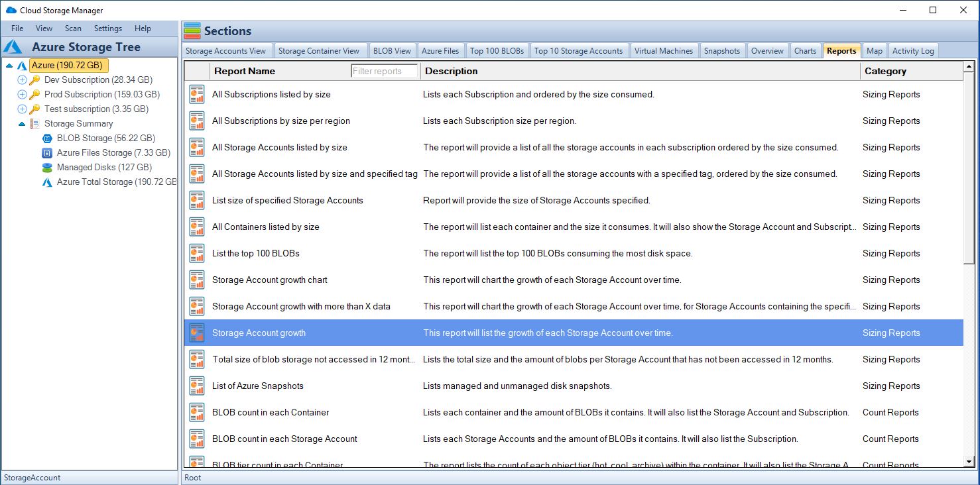
Task: Click the icon beside BLOB count in each Container
Action: [x=197, y=412]
